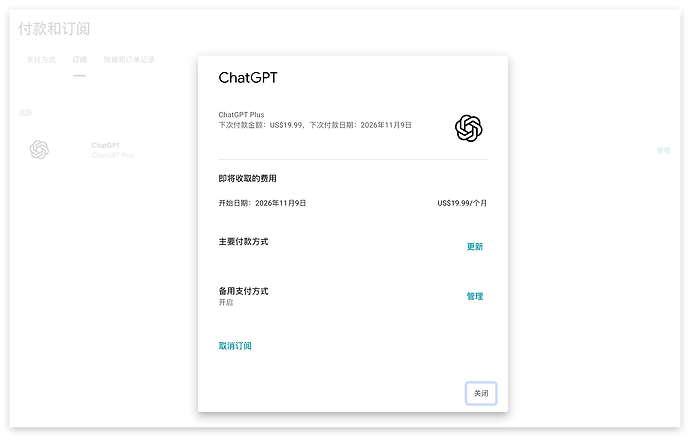Click the 取消订阅 link
Screen dimensions: 690x437
coord(235,346)
